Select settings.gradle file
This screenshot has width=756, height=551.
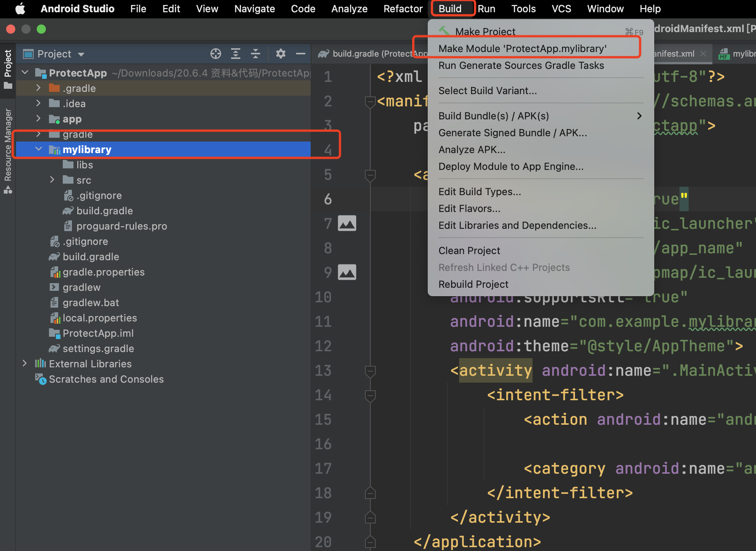98,349
